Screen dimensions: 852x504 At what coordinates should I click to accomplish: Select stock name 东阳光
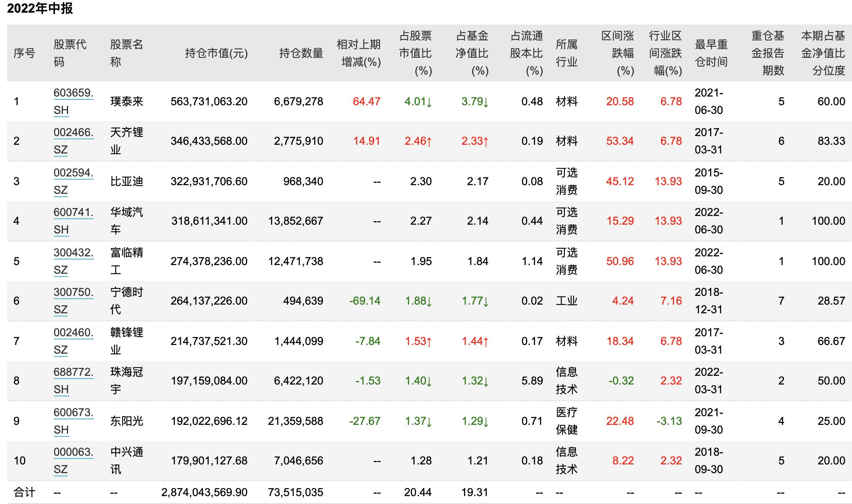[127, 421]
